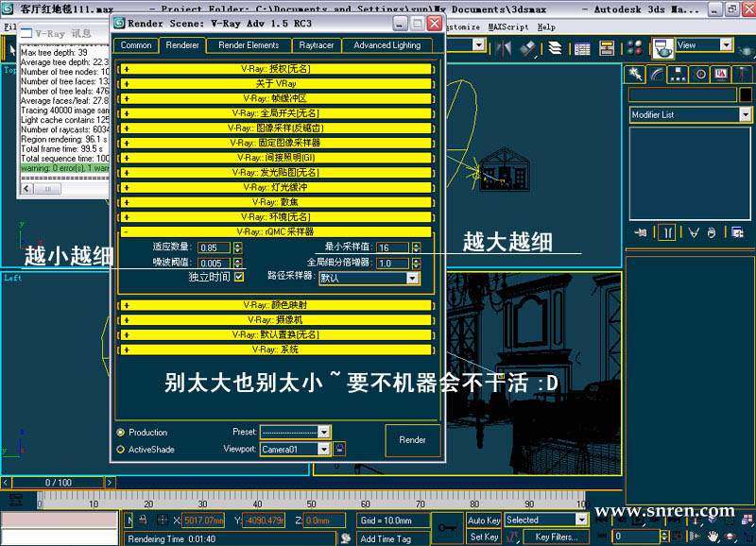Switch to the Common tab
Image resolution: width=756 pixels, height=546 pixels.
(x=136, y=45)
